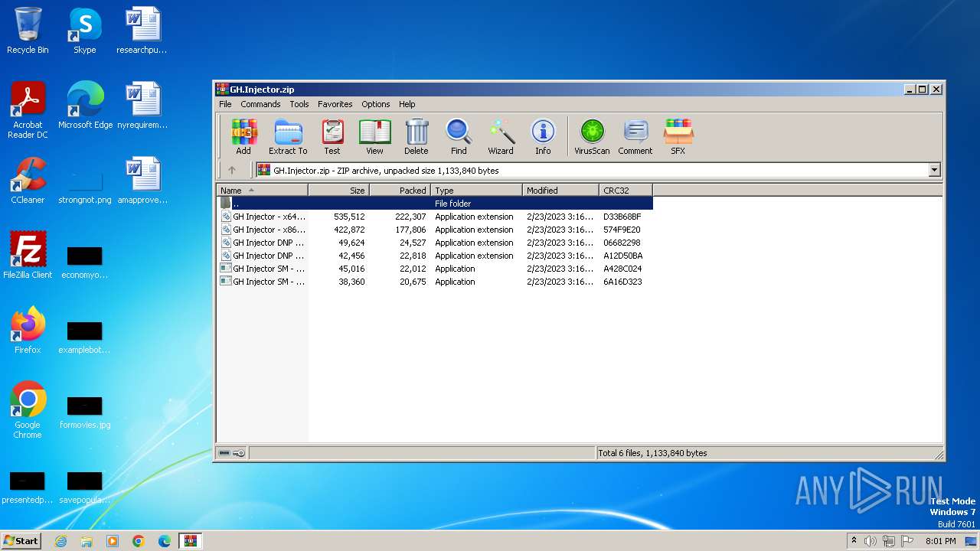Screen dimensions: 980x551
Task: Open FileZilla Client desktop shortcut
Action: click(28, 256)
